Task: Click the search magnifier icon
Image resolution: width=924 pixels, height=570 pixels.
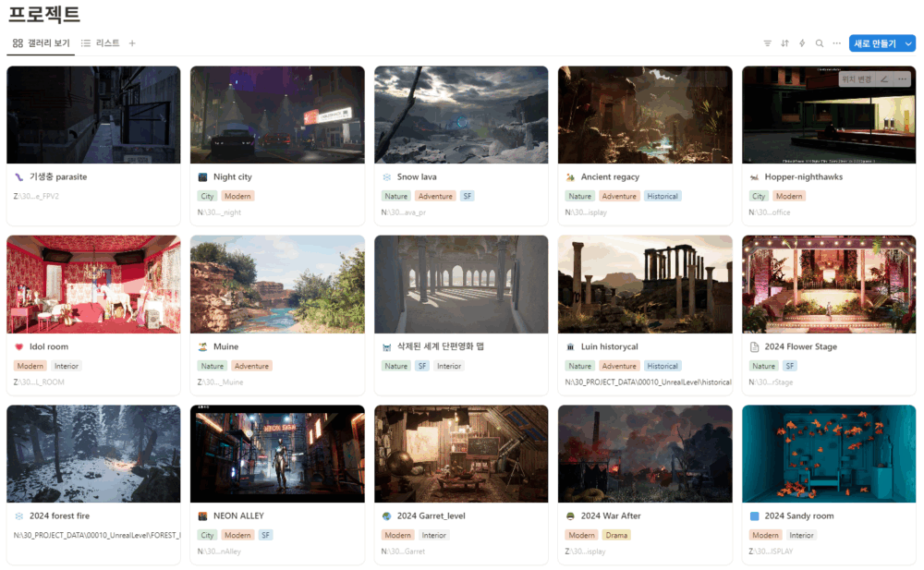Action: tap(819, 43)
